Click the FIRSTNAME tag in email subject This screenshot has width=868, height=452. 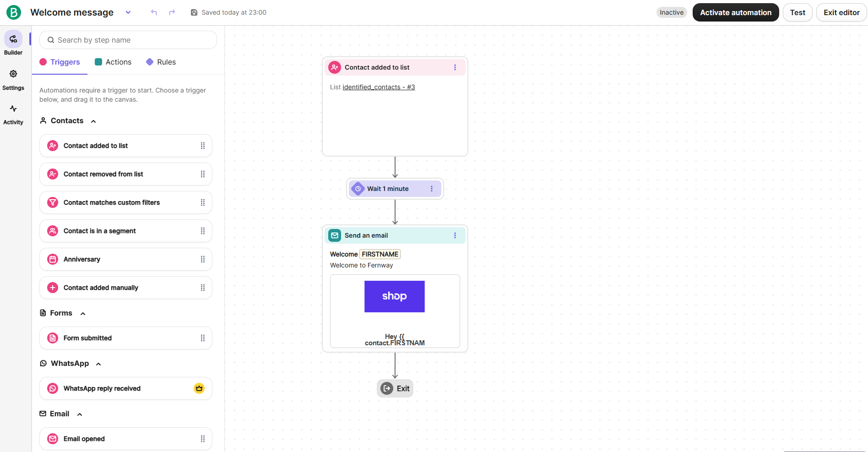(380, 254)
